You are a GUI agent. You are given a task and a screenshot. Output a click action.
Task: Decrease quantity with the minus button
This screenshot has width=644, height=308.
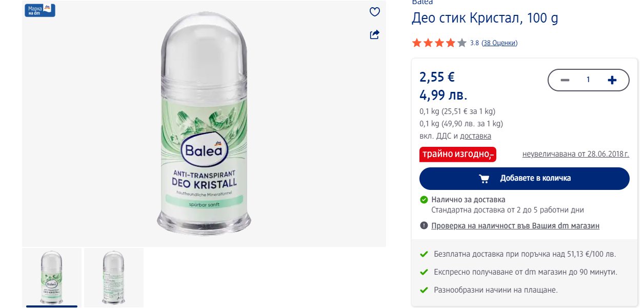point(565,80)
